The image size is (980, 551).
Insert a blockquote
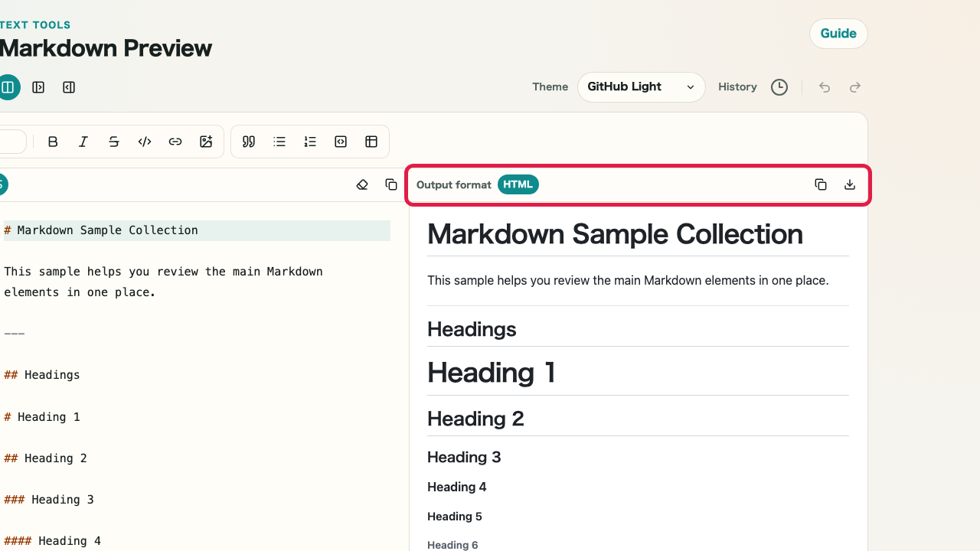pyautogui.click(x=249, y=142)
